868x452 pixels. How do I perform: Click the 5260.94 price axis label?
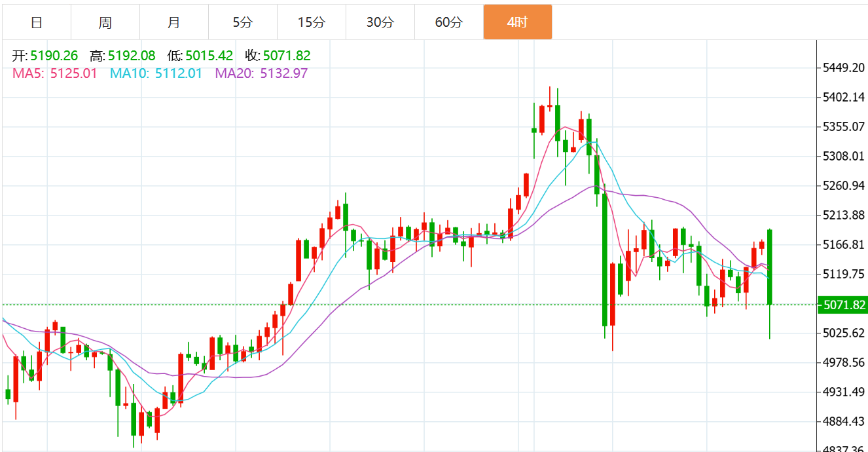844,185
